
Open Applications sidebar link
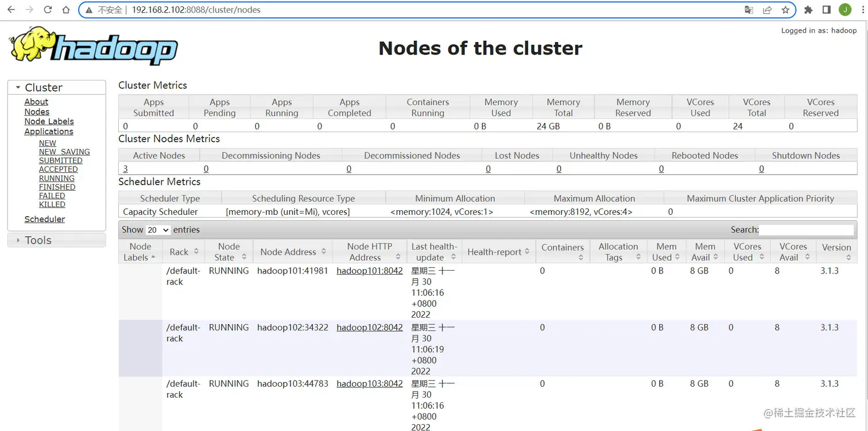click(x=49, y=131)
